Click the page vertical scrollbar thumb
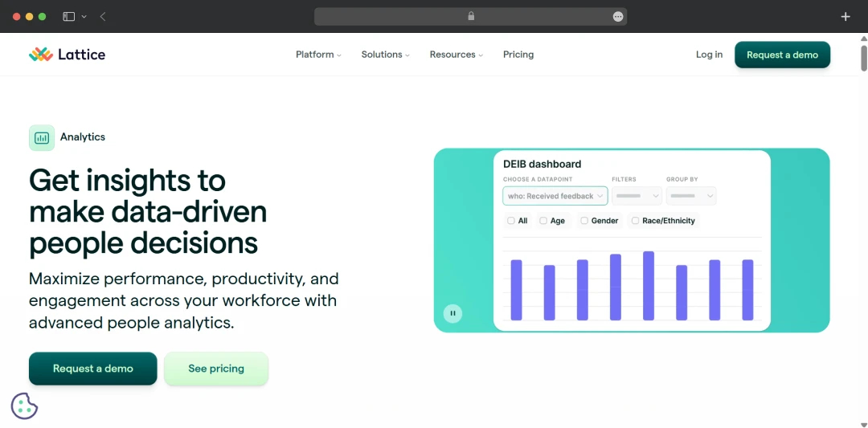 point(863,58)
